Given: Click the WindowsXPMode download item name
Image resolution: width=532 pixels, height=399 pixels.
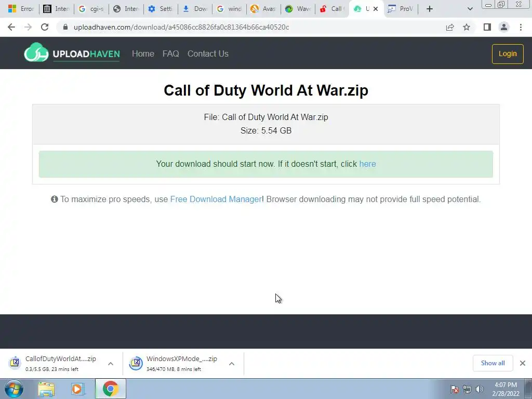Looking at the screenshot, I should point(182,358).
